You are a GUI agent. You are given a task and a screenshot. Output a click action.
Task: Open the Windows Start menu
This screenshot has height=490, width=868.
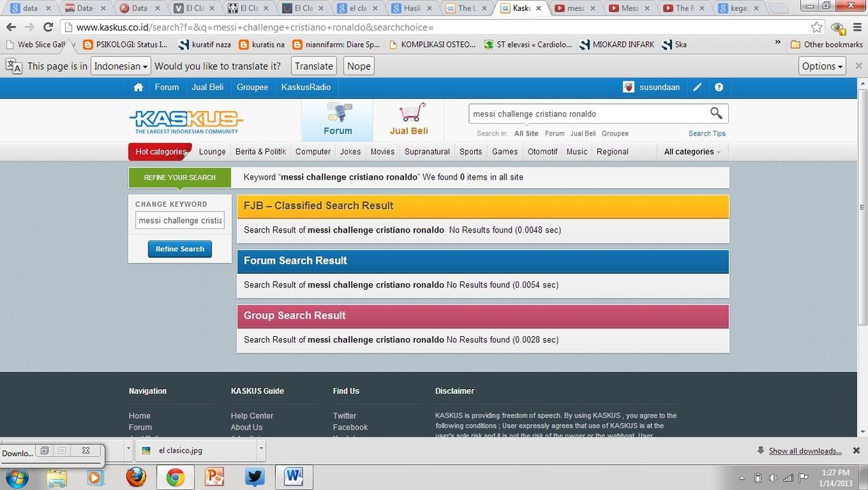[16, 477]
